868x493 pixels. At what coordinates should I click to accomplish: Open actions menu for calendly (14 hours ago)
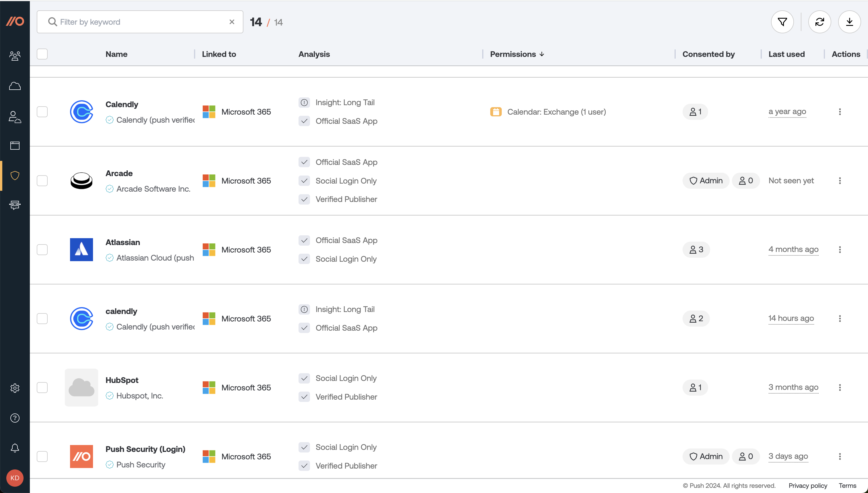[840, 319]
